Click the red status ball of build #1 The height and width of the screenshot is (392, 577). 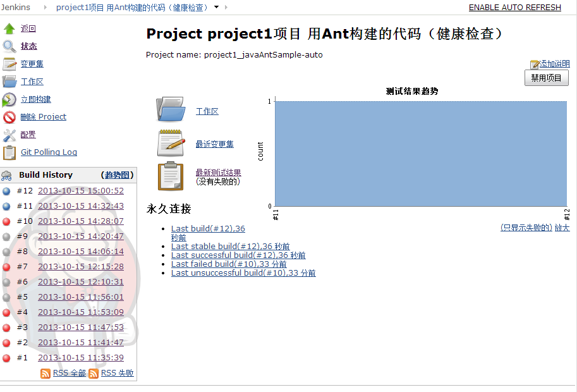6,358
